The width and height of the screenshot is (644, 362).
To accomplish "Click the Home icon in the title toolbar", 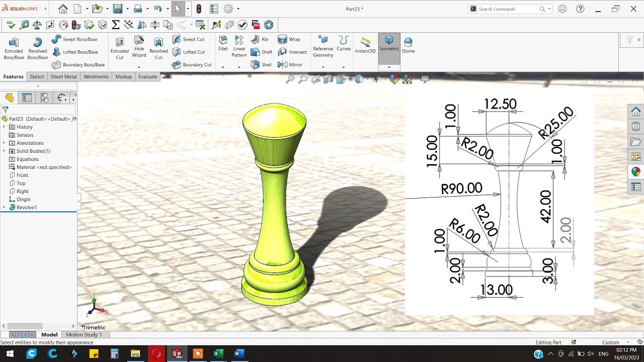I will click(63, 9).
